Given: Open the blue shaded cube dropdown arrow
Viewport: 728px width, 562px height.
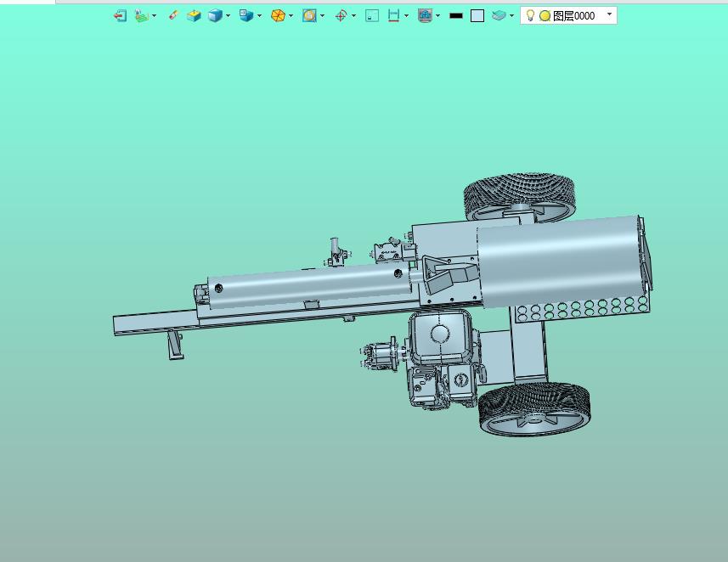Looking at the screenshot, I should click(x=228, y=16).
